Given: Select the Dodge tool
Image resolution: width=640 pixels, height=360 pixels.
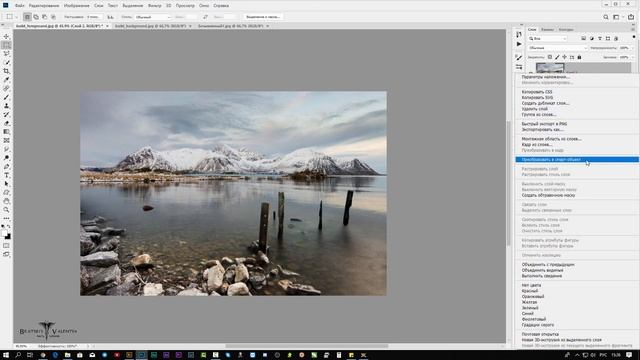Looking at the screenshot, I should [7, 158].
